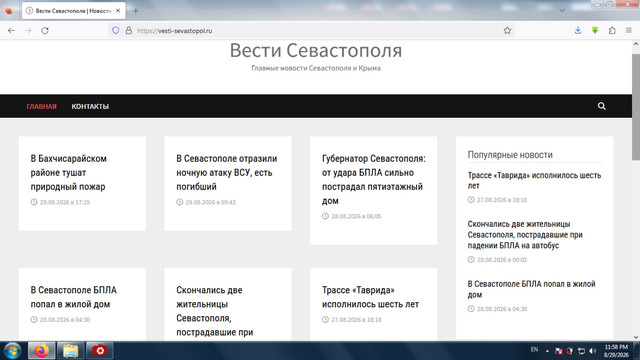Select the Вести Севастополя browser tab
The height and width of the screenshot is (360, 640).
(x=73, y=11)
